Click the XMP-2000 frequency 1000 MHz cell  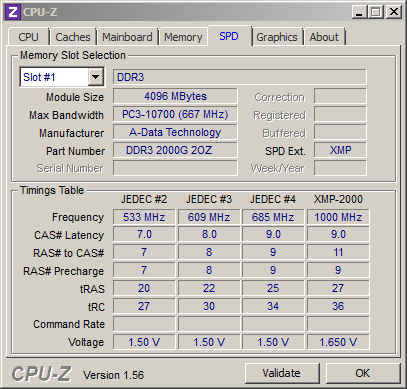338,217
